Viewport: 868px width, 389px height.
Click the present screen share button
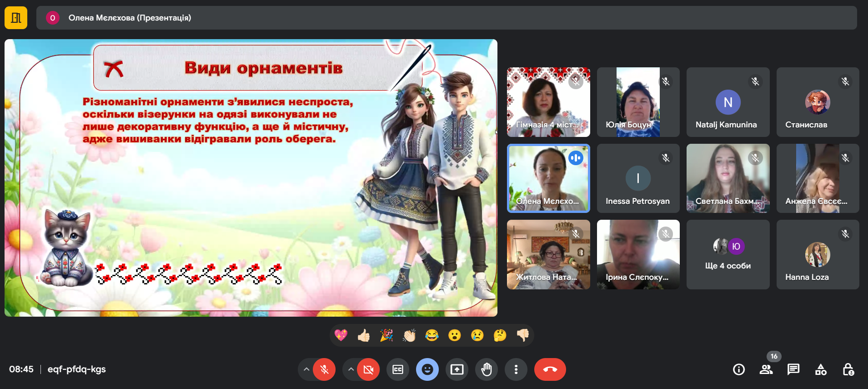point(457,369)
